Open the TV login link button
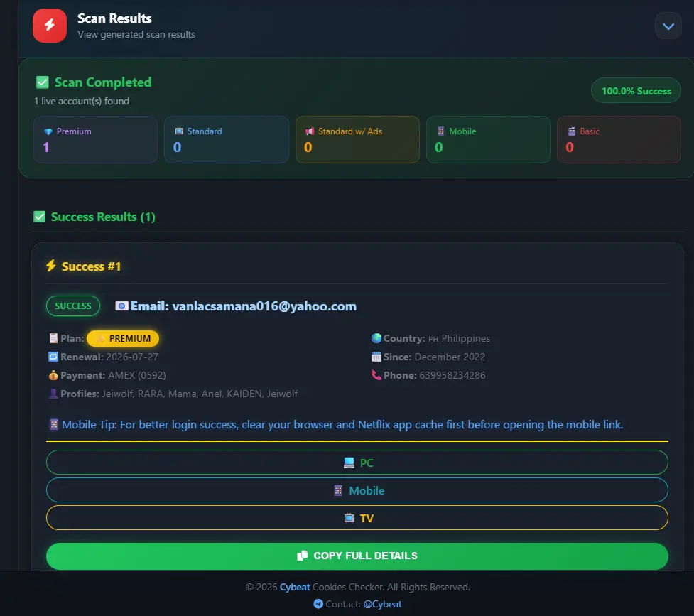The image size is (694, 616). pyautogui.click(x=357, y=518)
